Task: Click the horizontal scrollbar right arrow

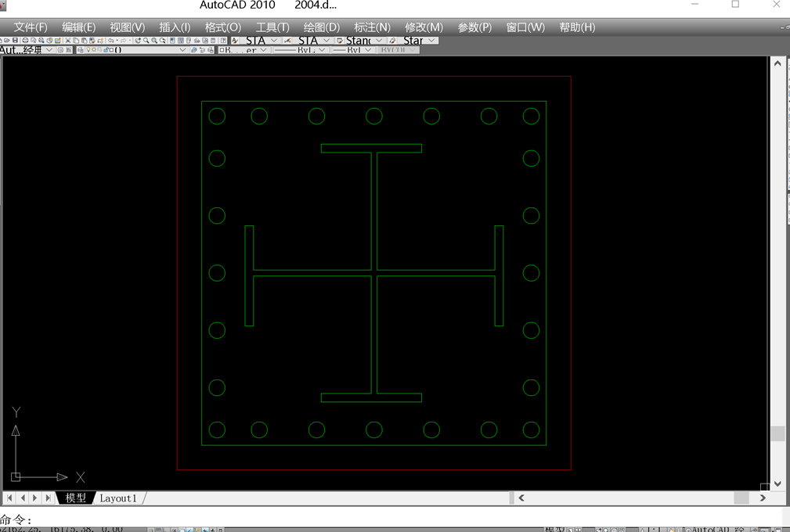Action: coord(763,498)
